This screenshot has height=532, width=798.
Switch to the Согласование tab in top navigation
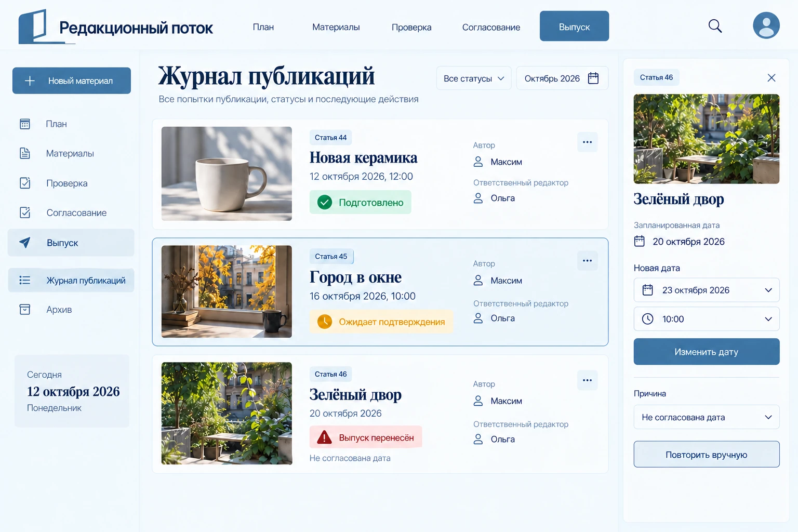tap(491, 27)
